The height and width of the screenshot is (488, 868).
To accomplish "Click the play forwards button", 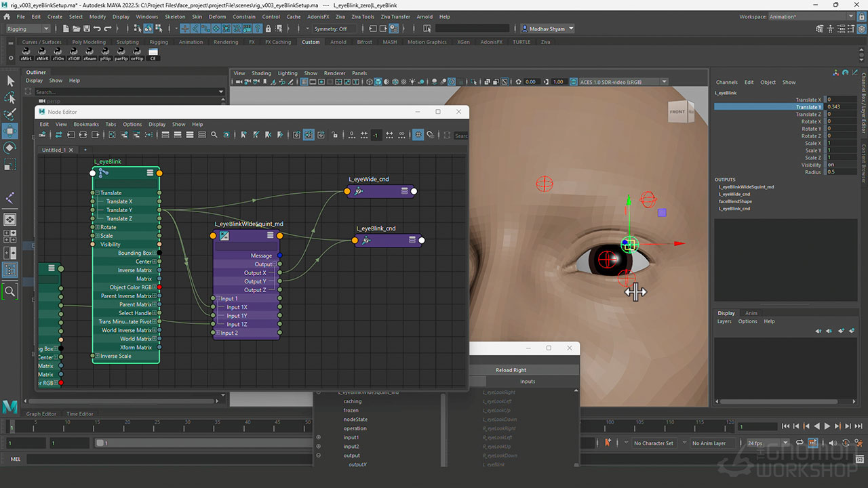I will pos(827,426).
